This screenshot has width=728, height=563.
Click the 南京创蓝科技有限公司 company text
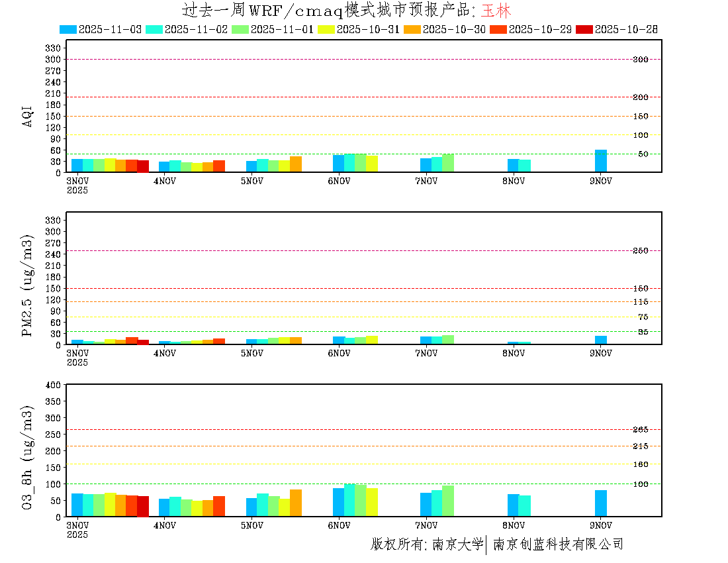558,544
